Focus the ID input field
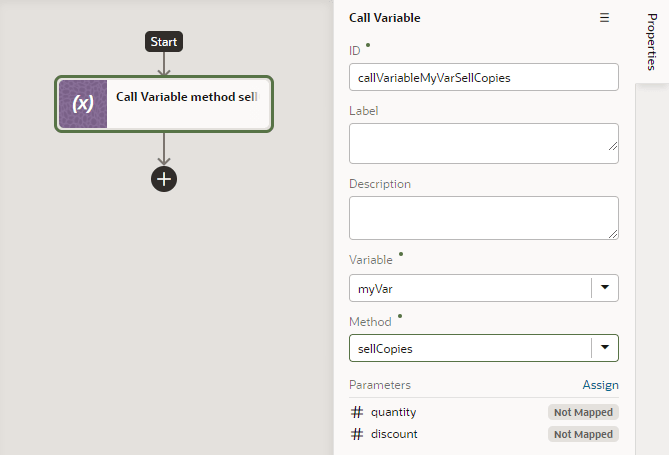The height and width of the screenshot is (455, 669). click(x=483, y=77)
